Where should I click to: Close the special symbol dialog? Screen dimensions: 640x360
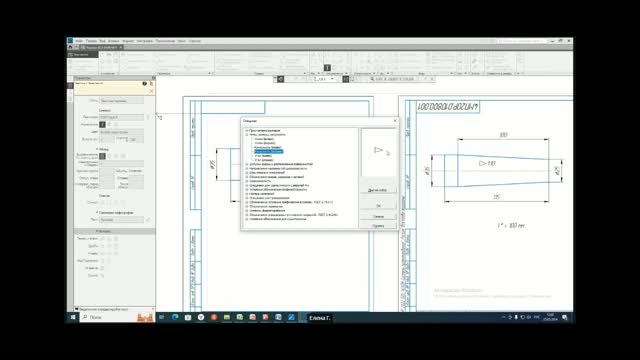(x=395, y=121)
